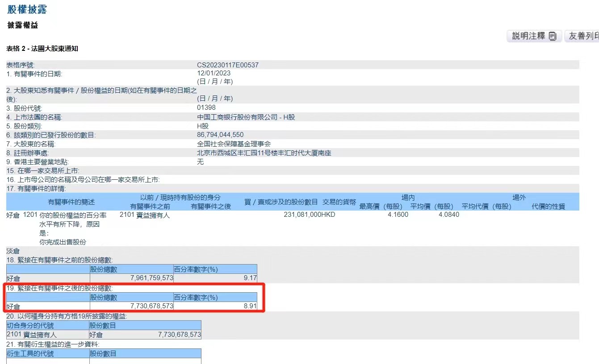Viewport: 599px width, 364px height.
Task: Click the highlighted 8.91 percentage cell
Action: [x=215, y=306]
